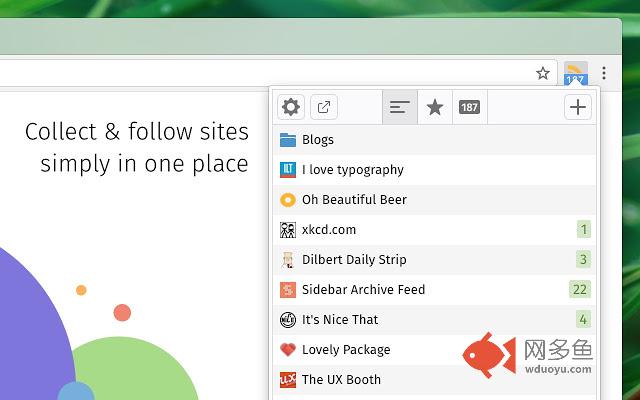Click the Oh Beautiful Beer orange icon
This screenshot has height=400, width=640.
[288, 200]
